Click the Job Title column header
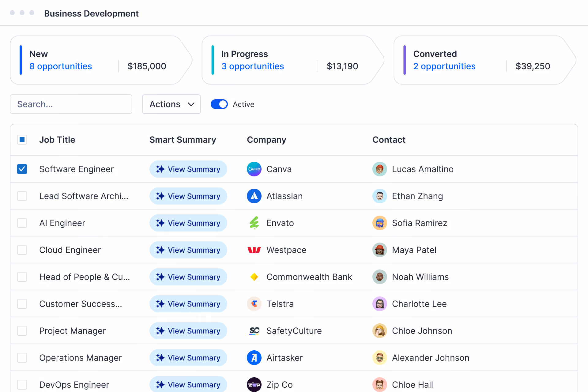The width and height of the screenshot is (588, 392). point(57,140)
